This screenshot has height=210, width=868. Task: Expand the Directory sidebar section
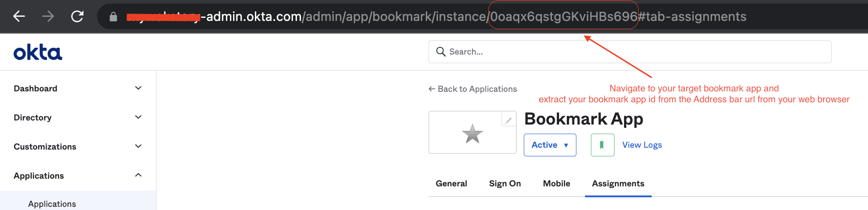pyautogui.click(x=138, y=117)
